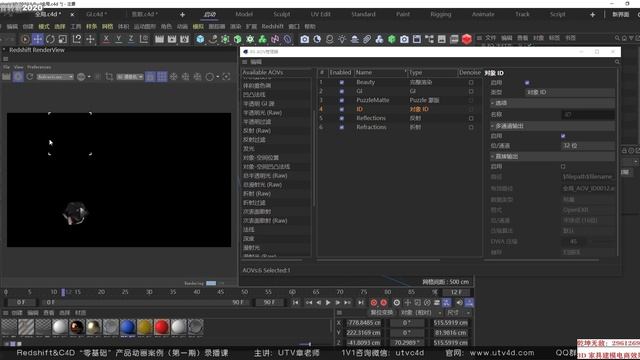The width and height of the screenshot is (640, 360).
Task: Select the Move tool in top toolbar
Action: pyautogui.click(x=38, y=39)
